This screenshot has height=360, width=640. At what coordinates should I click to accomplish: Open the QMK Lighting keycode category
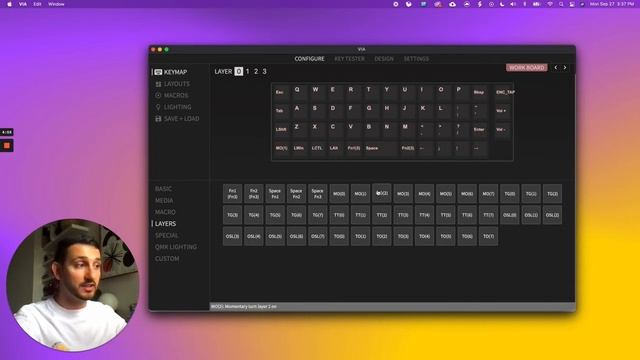pos(176,247)
